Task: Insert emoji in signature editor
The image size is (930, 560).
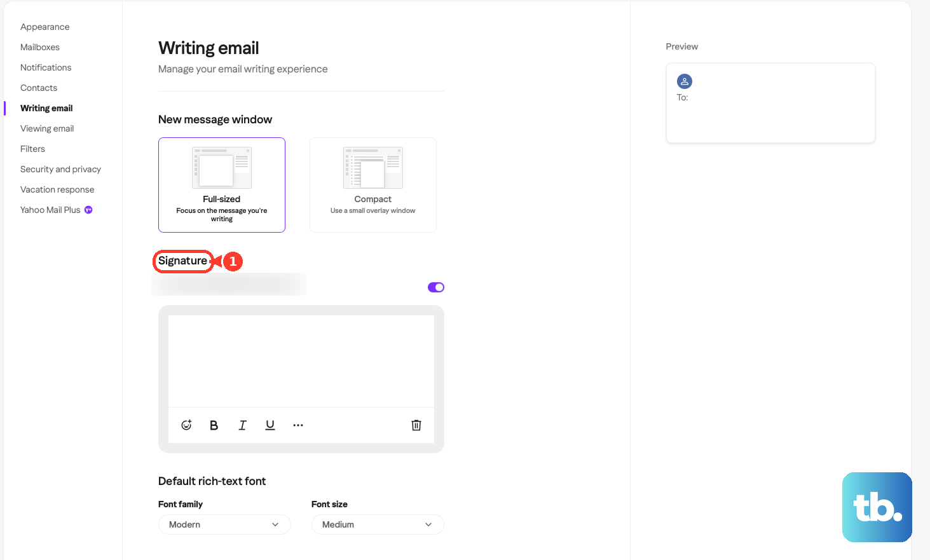Action: (x=186, y=425)
